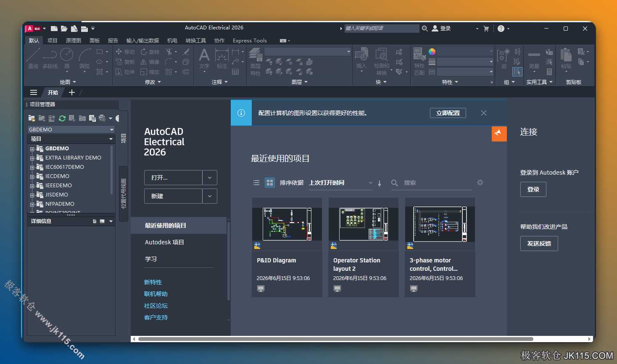Toggle sort direction arrow
This screenshot has width=617, height=364.
[x=380, y=183]
